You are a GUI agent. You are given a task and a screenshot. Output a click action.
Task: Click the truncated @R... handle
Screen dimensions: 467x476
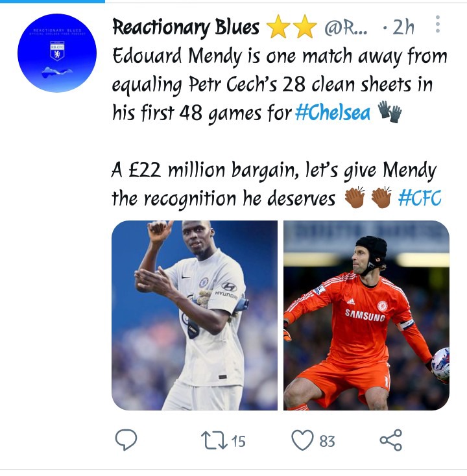coord(346,28)
